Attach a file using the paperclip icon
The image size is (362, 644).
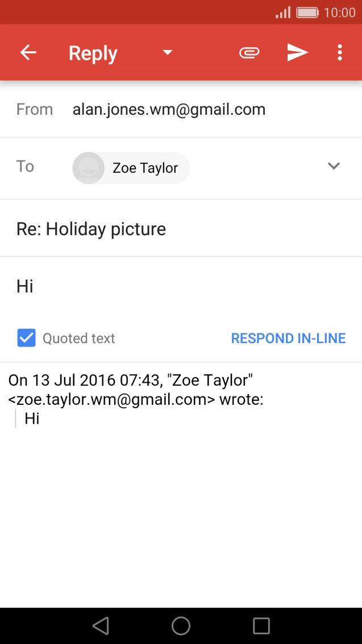[248, 52]
